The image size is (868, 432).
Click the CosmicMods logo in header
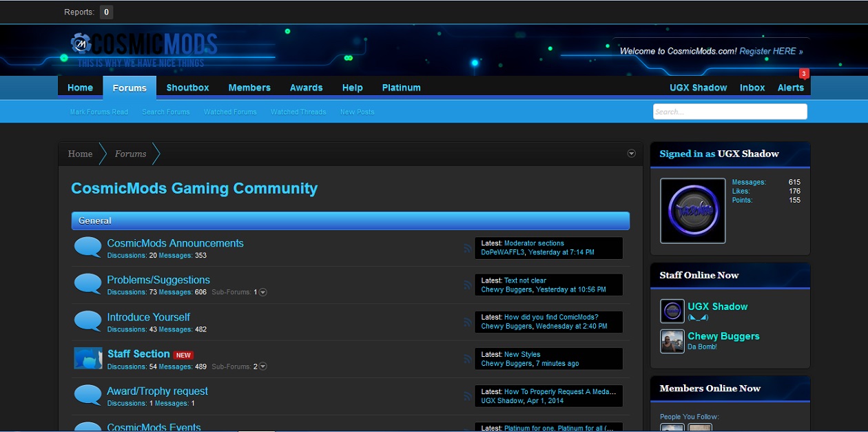pos(144,45)
